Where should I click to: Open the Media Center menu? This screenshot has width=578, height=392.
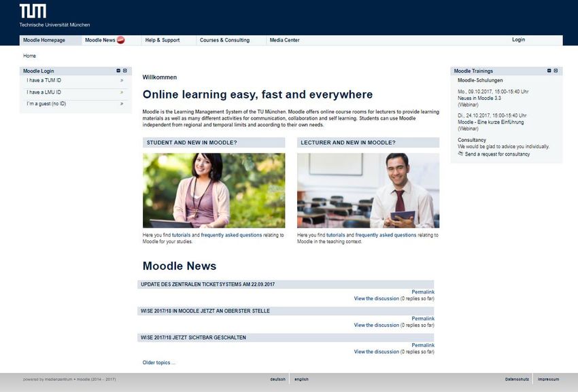pyautogui.click(x=284, y=40)
